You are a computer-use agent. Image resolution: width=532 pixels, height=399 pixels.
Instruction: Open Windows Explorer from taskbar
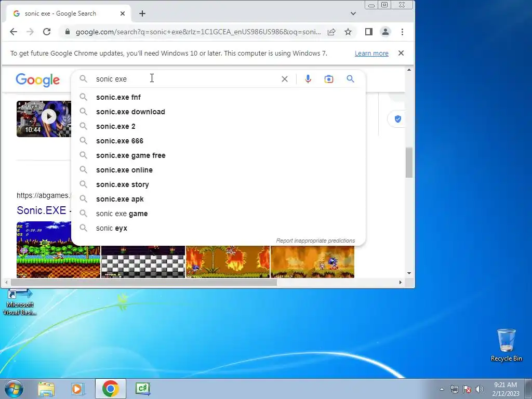[46, 389]
